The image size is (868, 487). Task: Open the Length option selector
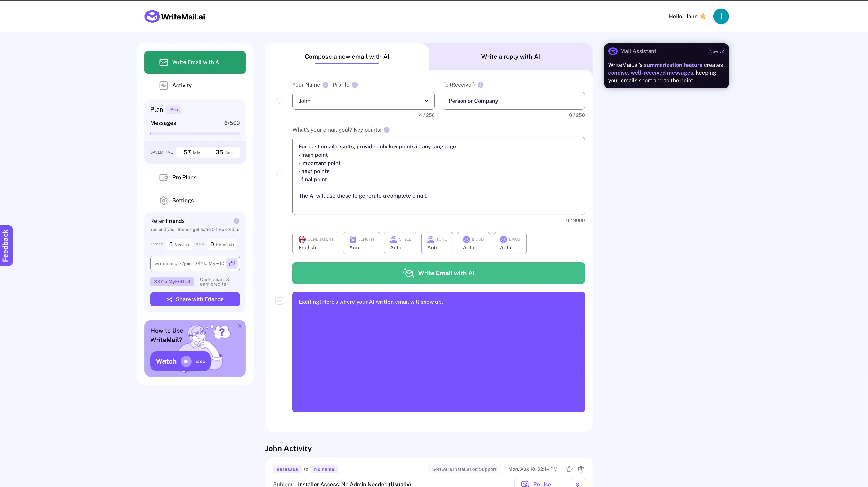(362, 243)
